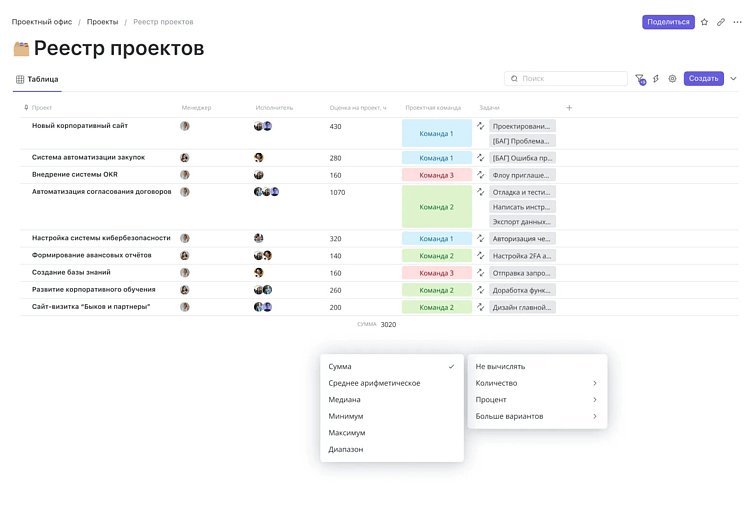The width and height of the screenshot is (751, 526).
Task: Open task chip Написать инстр...
Action: [522, 207]
